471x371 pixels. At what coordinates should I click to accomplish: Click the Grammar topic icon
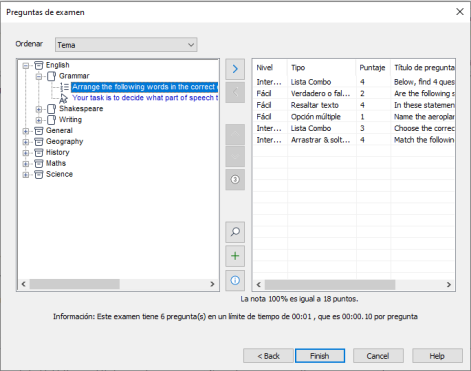point(51,76)
